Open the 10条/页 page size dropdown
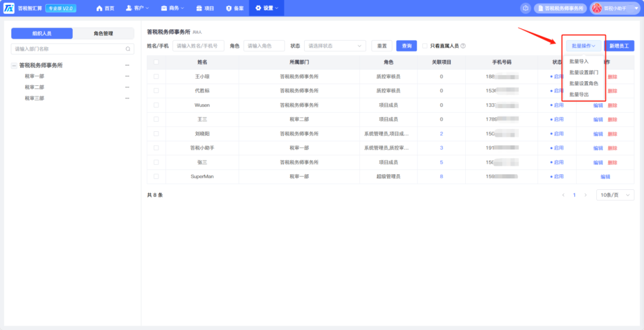This screenshot has height=330, width=644. click(615, 195)
